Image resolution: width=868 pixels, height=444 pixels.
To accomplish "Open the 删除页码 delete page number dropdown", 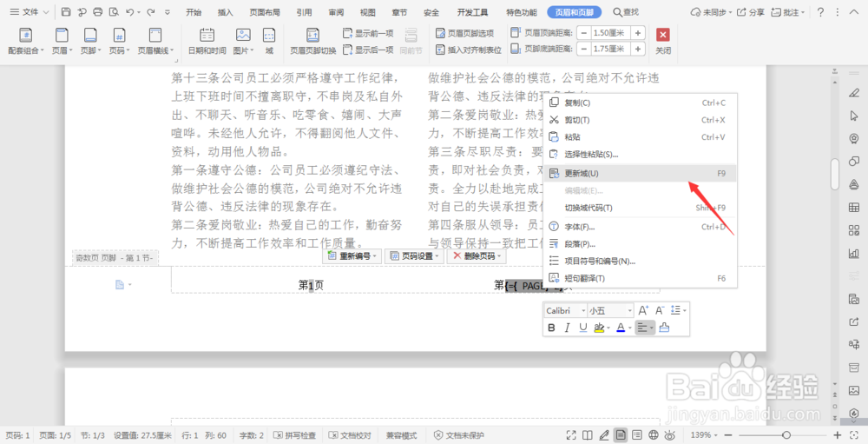I will pyautogui.click(x=477, y=256).
